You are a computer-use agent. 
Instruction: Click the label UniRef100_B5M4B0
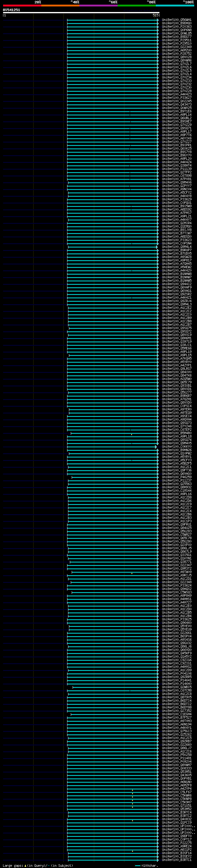[x=177, y=433]
